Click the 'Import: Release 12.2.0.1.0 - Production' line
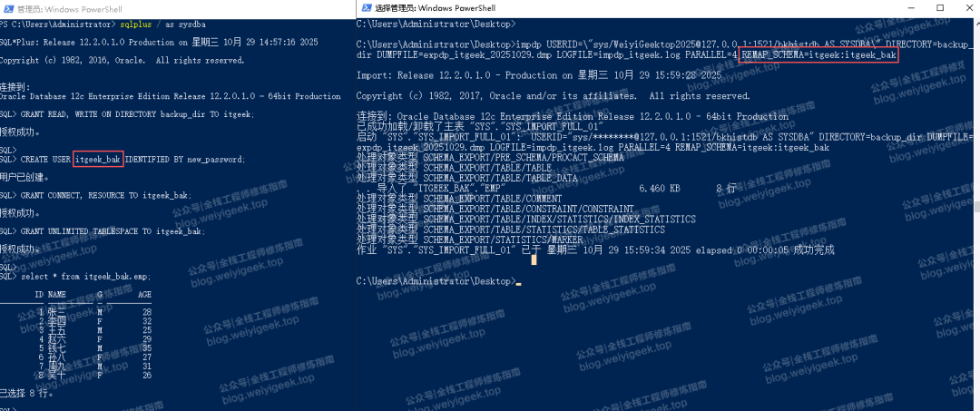The width and height of the screenshot is (980, 411). click(539, 75)
